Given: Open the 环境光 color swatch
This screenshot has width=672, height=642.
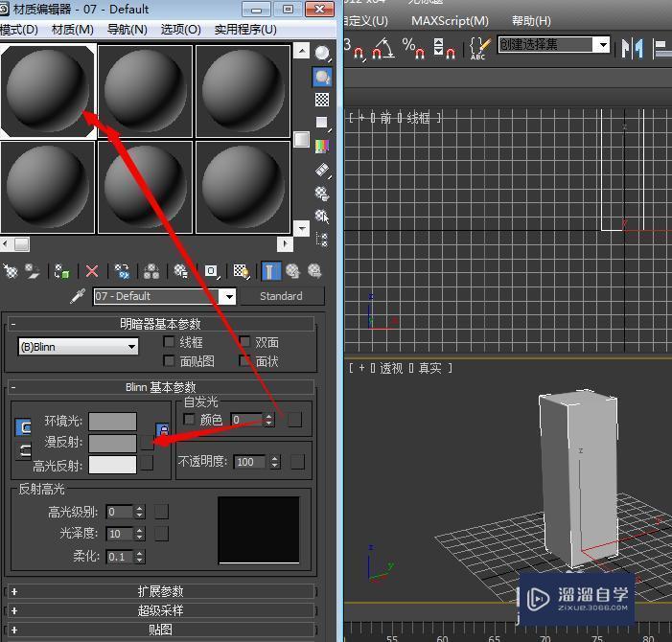Looking at the screenshot, I should click(x=113, y=421).
